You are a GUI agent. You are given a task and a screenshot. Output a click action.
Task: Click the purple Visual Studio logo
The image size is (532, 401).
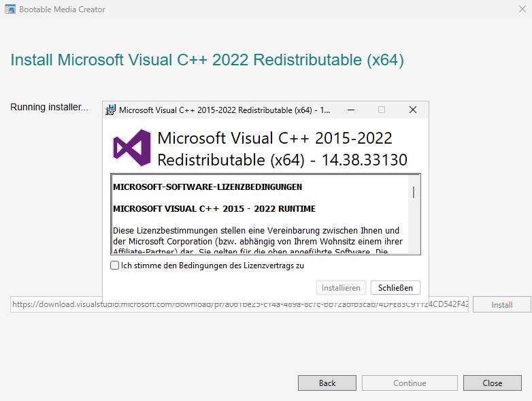(132, 148)
